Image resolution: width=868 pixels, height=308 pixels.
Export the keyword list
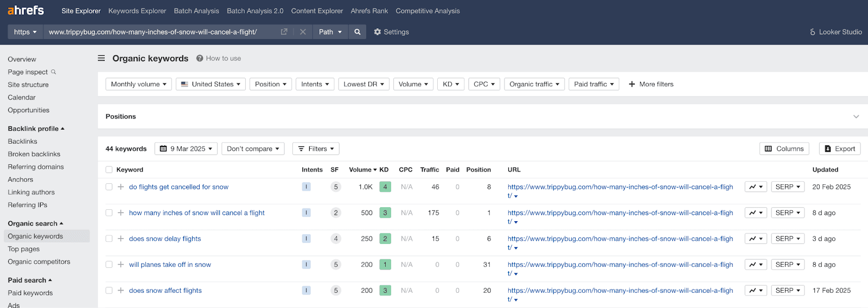[839, 149]
